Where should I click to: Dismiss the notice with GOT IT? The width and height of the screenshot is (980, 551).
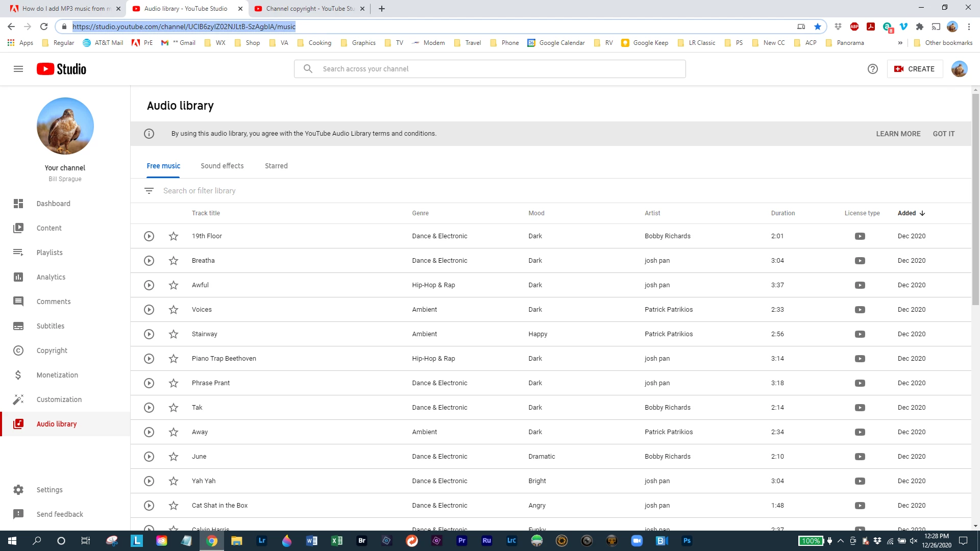(943, 134)
